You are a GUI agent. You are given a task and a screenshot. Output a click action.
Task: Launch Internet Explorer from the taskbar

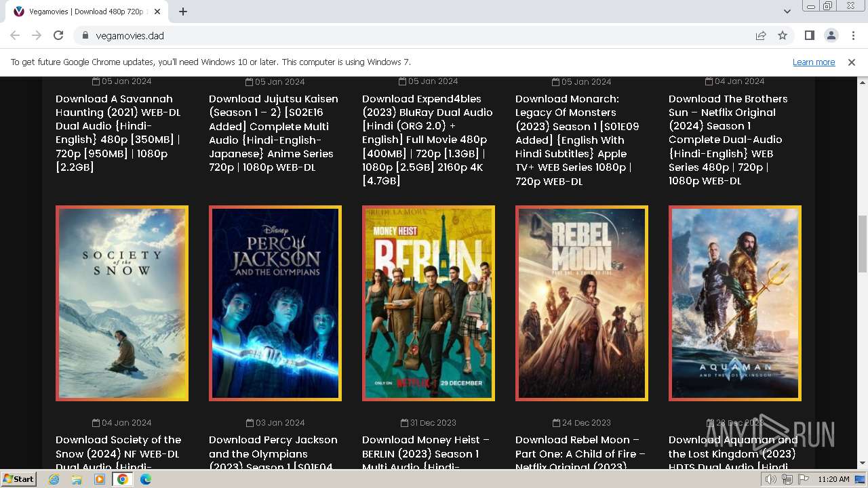click(54, 479)
